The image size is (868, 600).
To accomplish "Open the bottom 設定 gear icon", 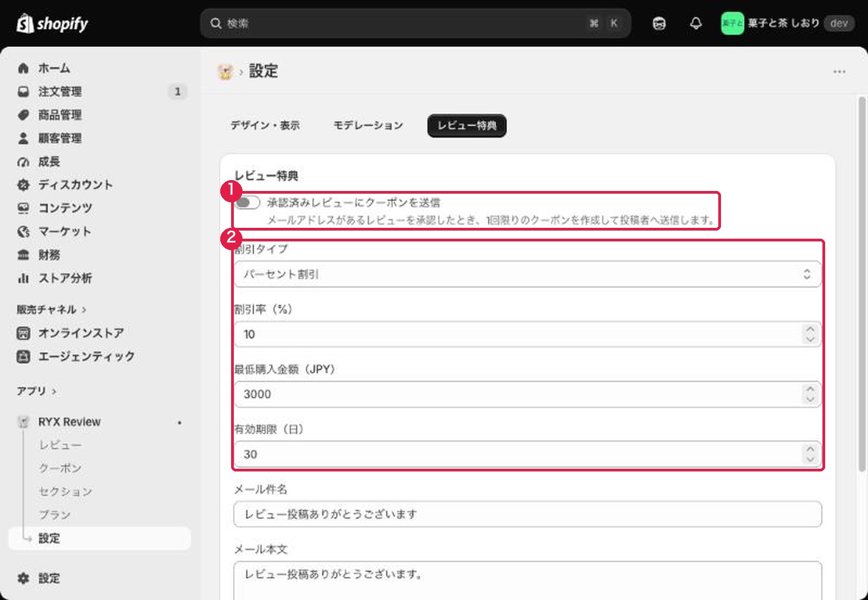I will click(x=23, y=578).
